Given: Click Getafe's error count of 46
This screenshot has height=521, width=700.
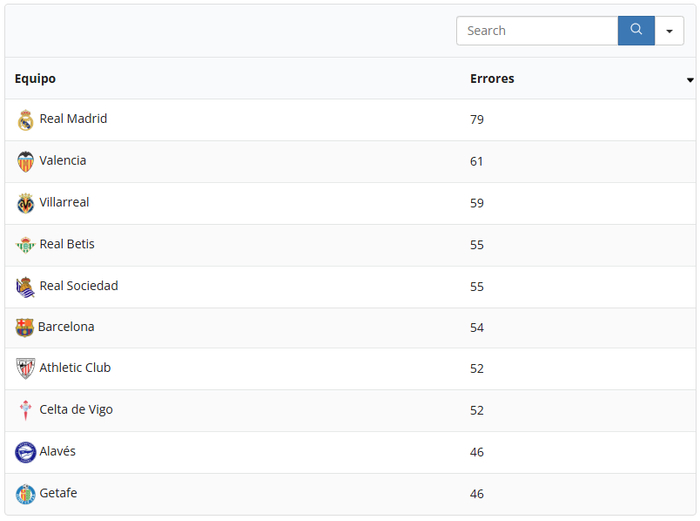Looking at the screenshot, I should tap(477, 494).
